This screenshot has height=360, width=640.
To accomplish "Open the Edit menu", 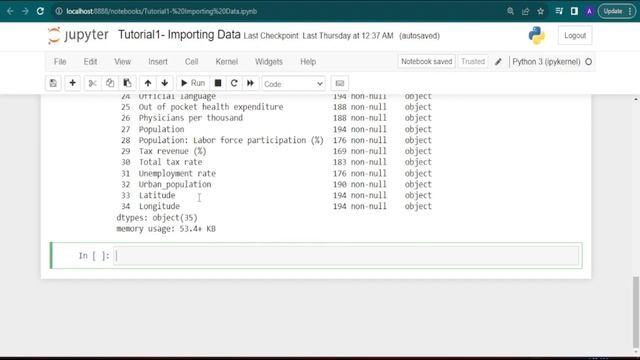I will (x=90, y=62).
